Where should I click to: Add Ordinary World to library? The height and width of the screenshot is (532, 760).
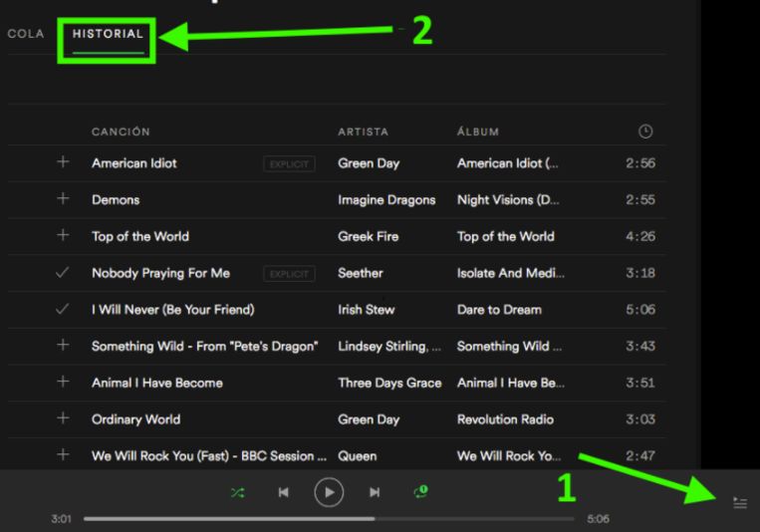(x=63, y=419)
